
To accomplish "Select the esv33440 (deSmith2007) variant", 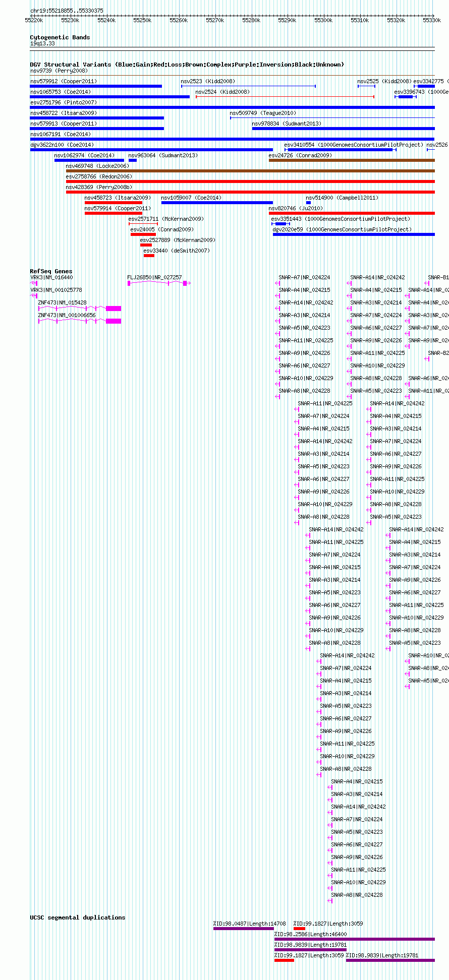I will tap(149, 256).
